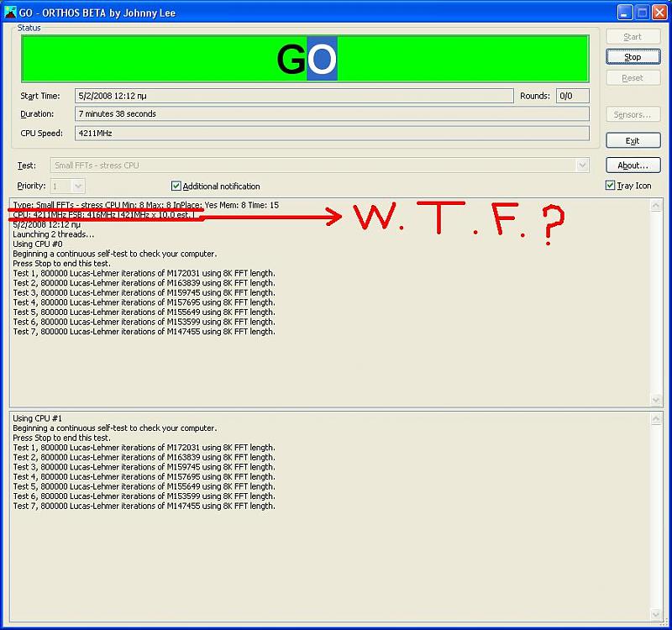Close the ORTHOS window

659,13
